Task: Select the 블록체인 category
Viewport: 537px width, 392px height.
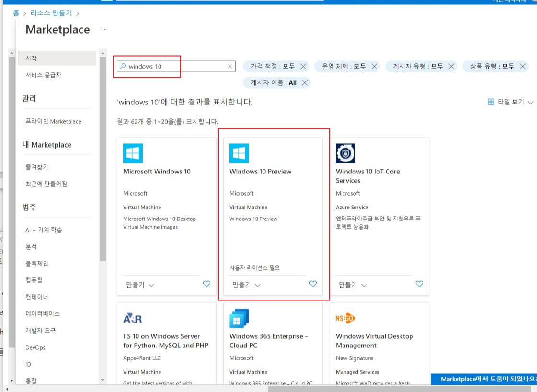Action: click(36, 264)
